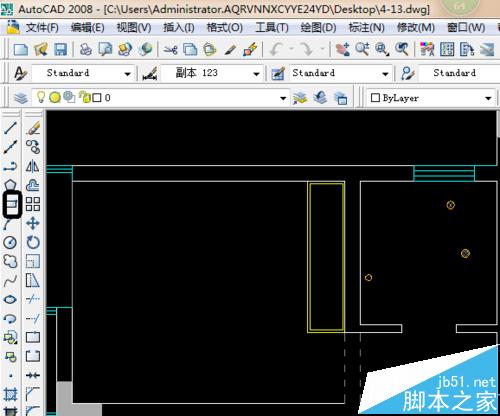Select the Hatch tool
This screenshot has height=416, width=500.
tap(10, 395)
